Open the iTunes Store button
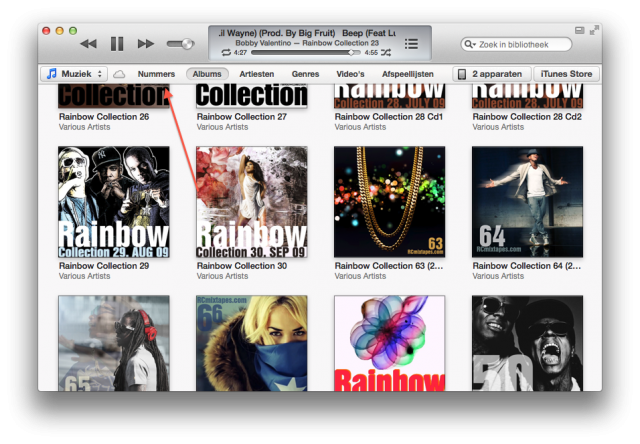 (566, 74)
